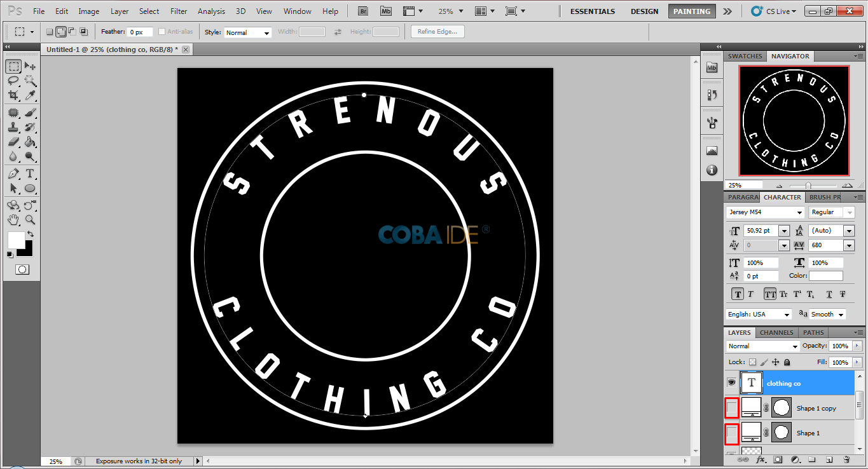The height and width of the screenshot is (469, 868).
Task: Reset default foreground and background colors
Action: coord(10,254)
